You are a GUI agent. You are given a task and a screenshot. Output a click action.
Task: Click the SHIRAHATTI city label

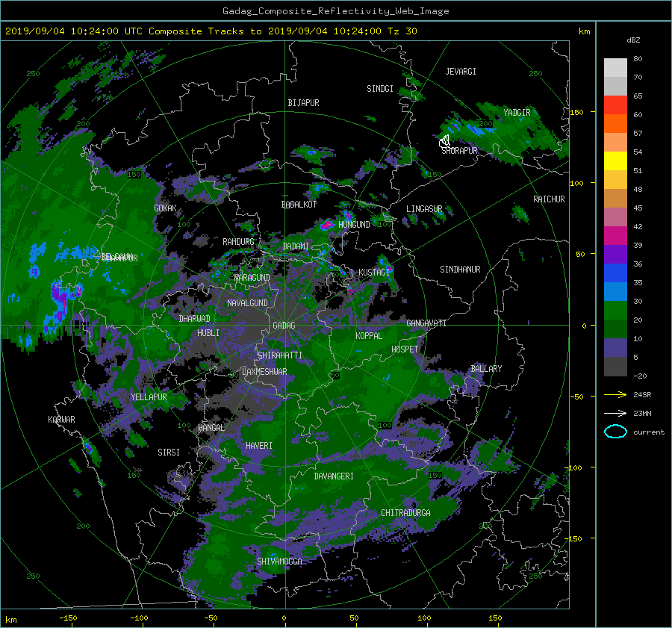pos(280,355)
